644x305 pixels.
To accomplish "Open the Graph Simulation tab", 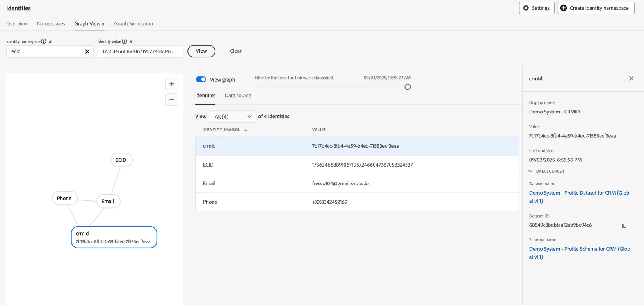I will pyautogui.click(x=133, y=23).
